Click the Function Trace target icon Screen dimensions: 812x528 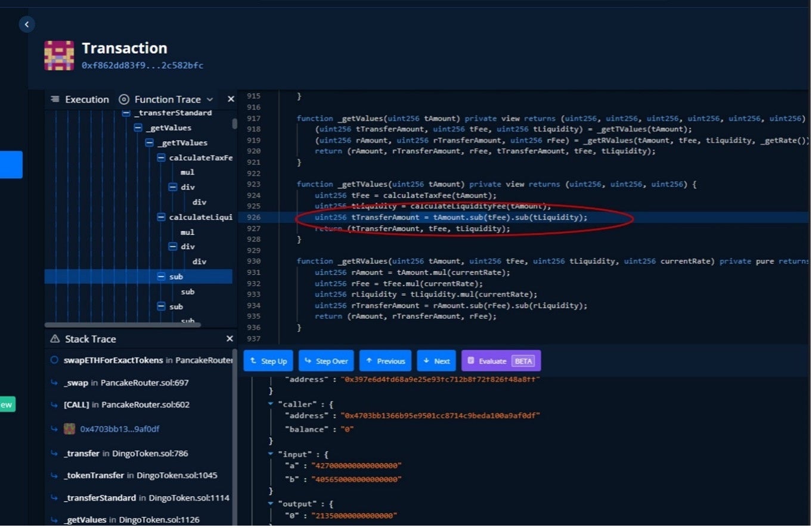[124, 100]
